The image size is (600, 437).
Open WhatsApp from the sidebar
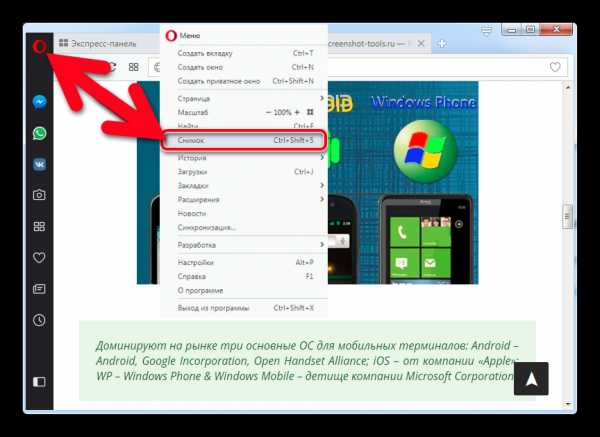coord(39,133)
